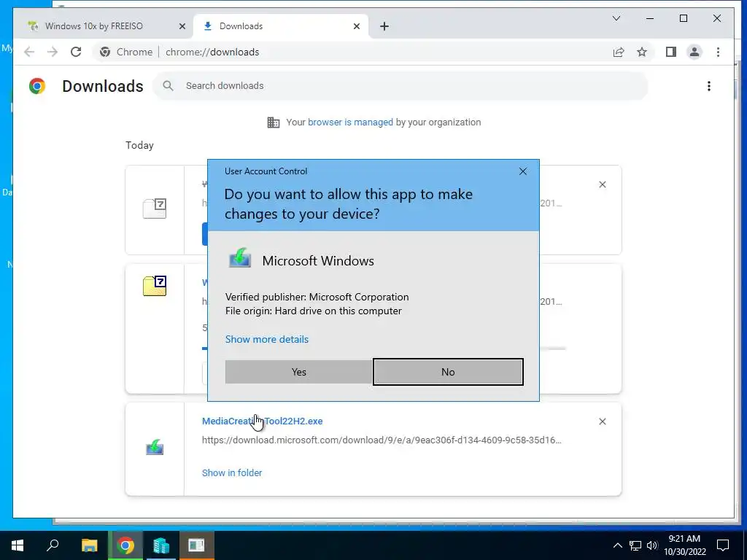This screenshot has height=560, width=747.
Task: Click the Search downloads field
Action: [x=400, y=86]
